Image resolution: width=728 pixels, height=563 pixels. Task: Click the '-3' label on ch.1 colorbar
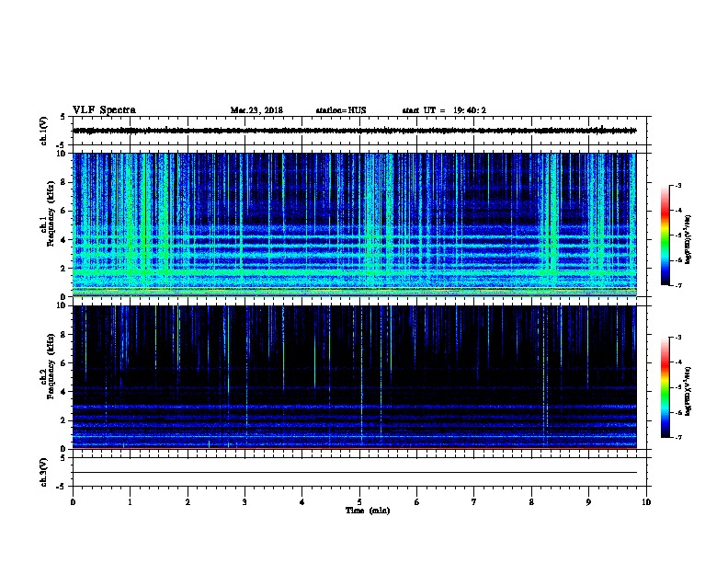pyautogui.click(x=678, y=185)
